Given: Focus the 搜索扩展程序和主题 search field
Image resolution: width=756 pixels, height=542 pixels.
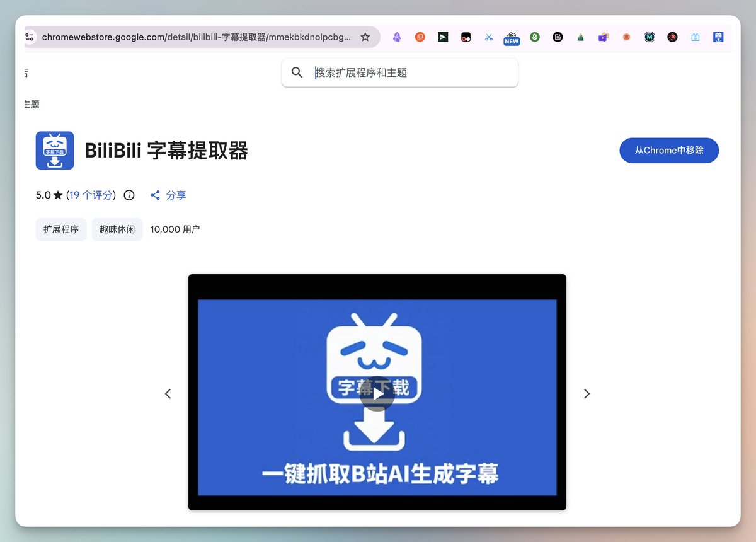Looking at the screenshot, I should [x=400, y=72].
